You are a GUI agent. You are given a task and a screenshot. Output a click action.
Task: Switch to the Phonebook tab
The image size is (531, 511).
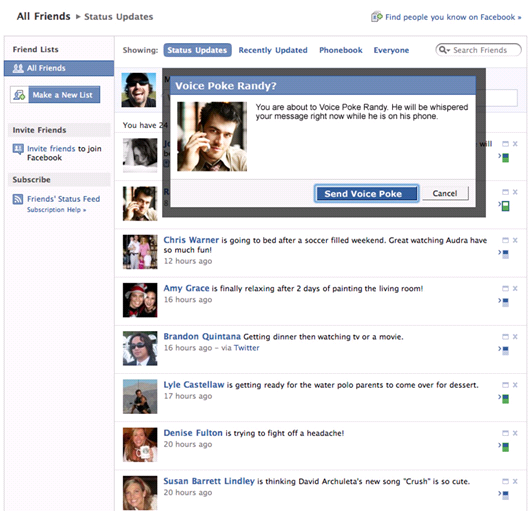(341, 50)
